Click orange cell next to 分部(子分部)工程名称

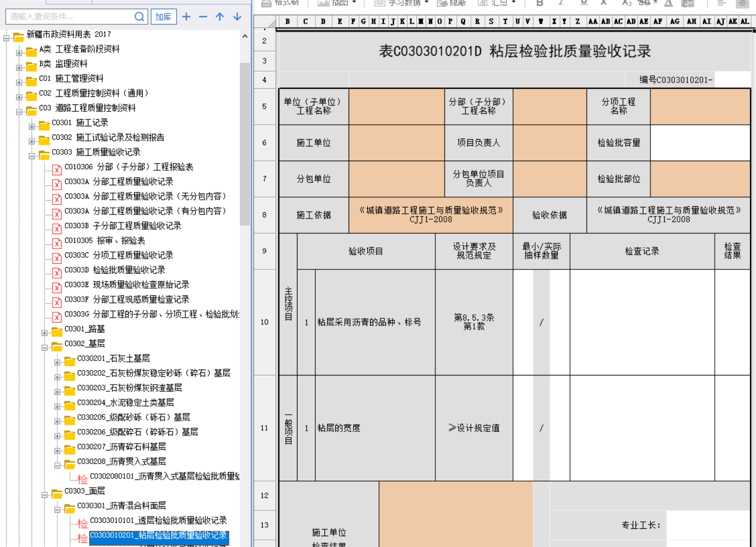pos(550,106)
